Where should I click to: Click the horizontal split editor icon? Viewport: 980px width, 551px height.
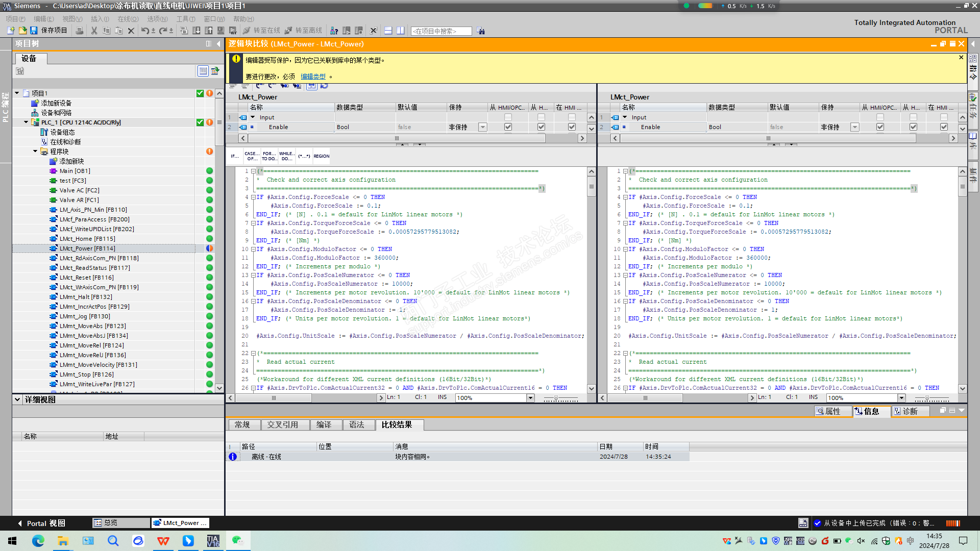(388, 31)
